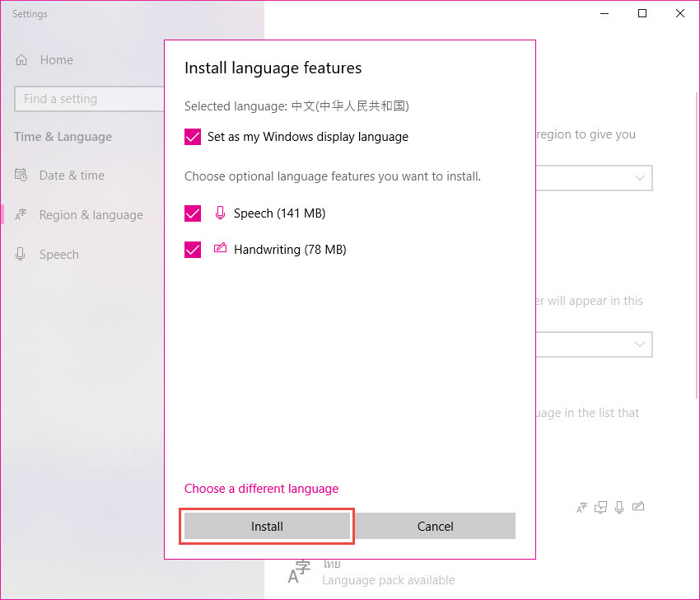Image resolution: width=700 pixels, height=600 pixels.
Task: Click the Install button
Action: pyautogui.click(x=267, y=527)
